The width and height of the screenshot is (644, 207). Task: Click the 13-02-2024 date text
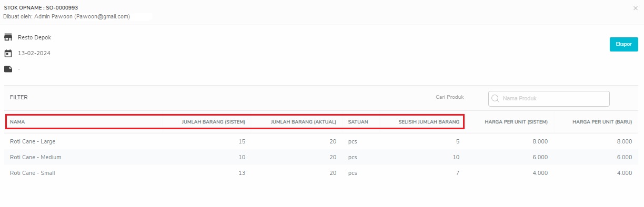[x=34, y=54]
